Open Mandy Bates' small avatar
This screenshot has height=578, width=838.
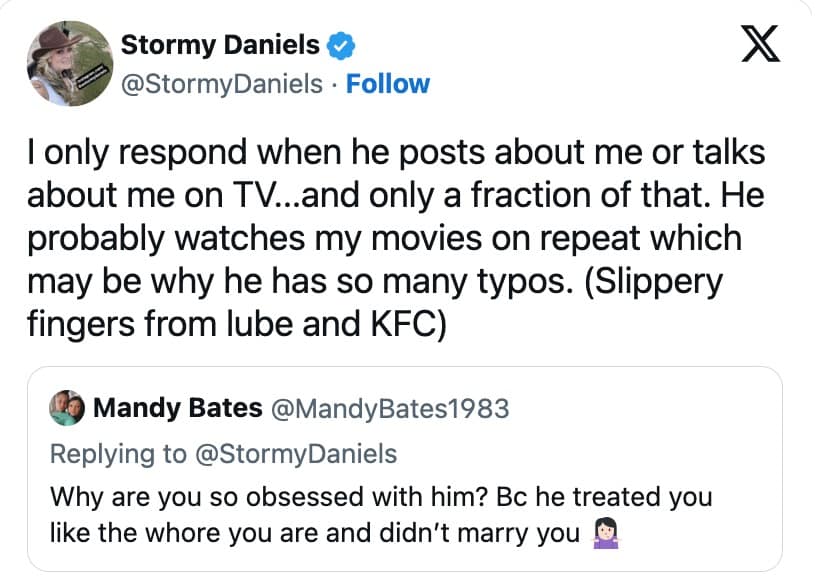[68, 408]
